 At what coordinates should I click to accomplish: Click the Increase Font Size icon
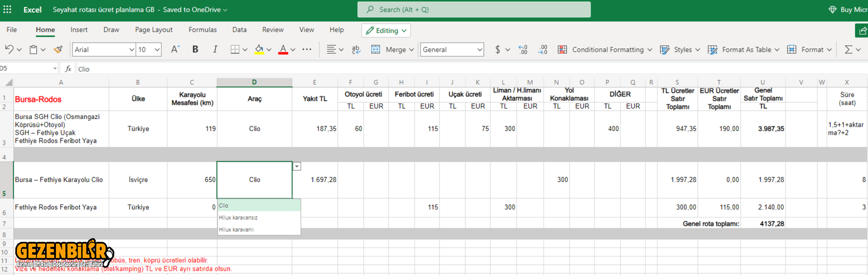coord(175,49)
